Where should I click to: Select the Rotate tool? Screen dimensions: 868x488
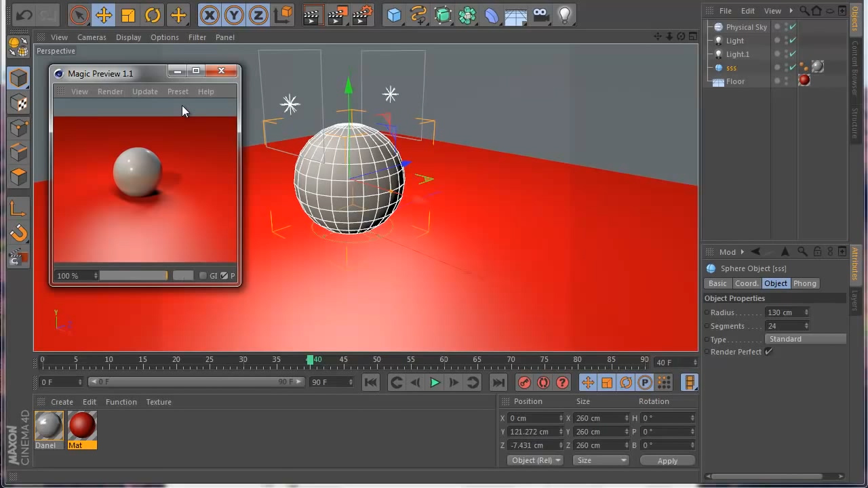coord(153,15)
